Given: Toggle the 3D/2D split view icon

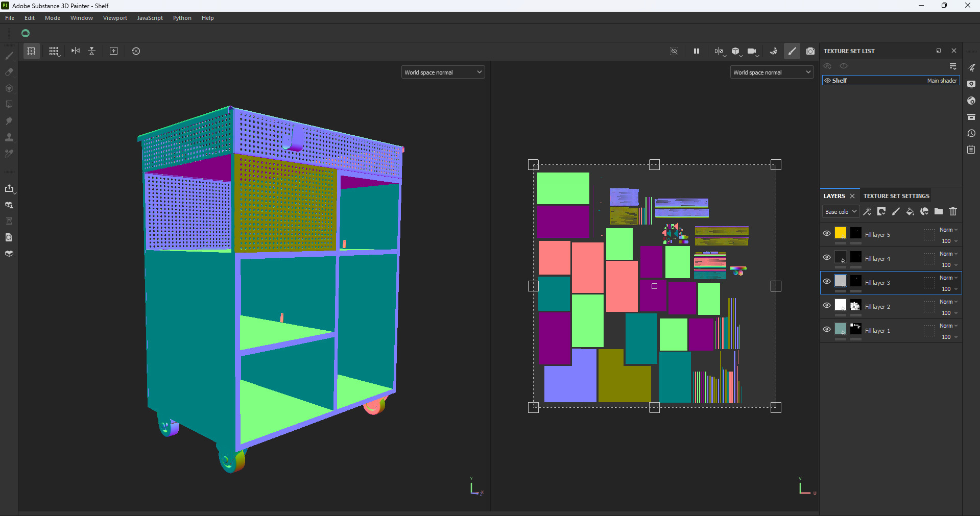Looking at the screenshot, I should [719, 51].
